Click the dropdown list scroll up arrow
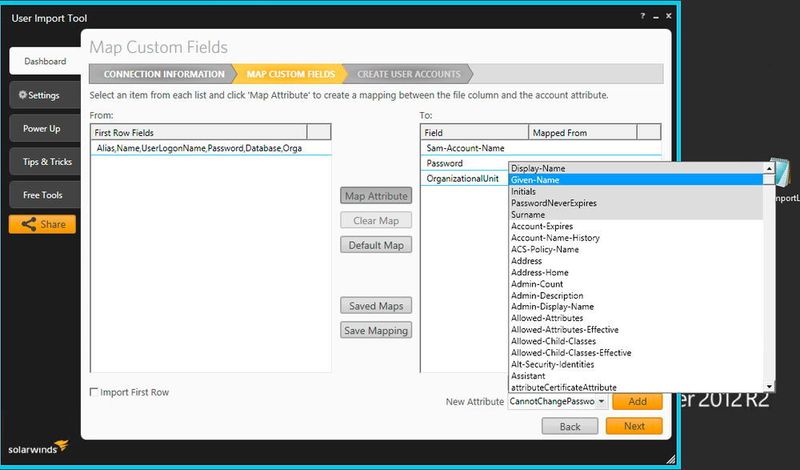The width and height of the screenshot is (800, 470). coord(769,168)
